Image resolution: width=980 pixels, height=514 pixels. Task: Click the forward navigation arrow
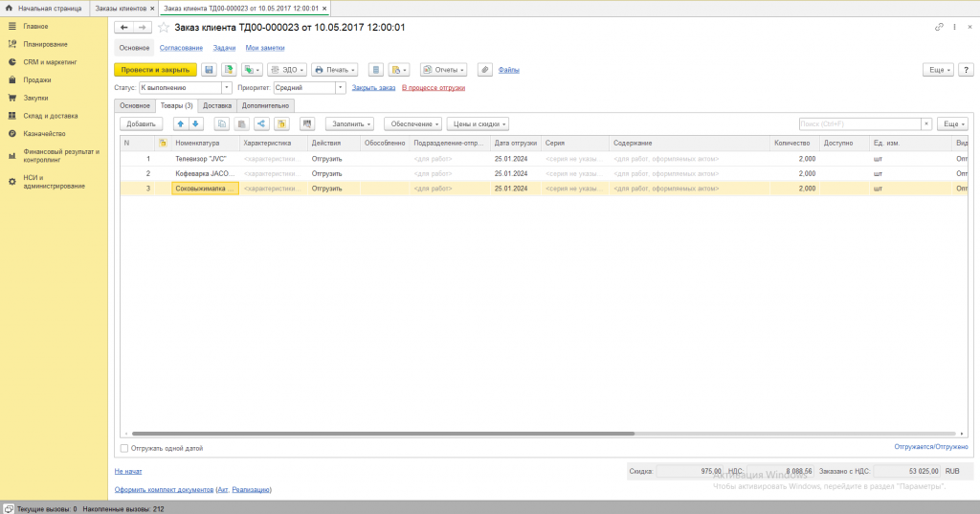coord(142,28)
